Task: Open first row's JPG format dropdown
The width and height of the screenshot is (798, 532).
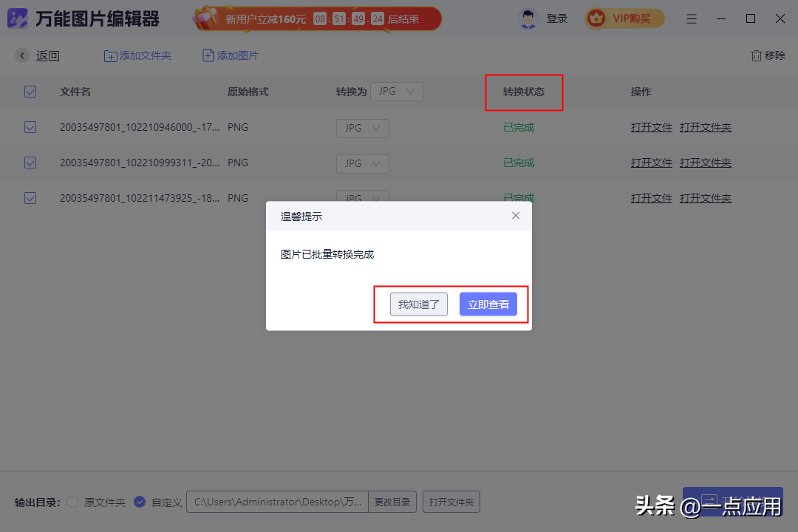Action: click(362, 128)
